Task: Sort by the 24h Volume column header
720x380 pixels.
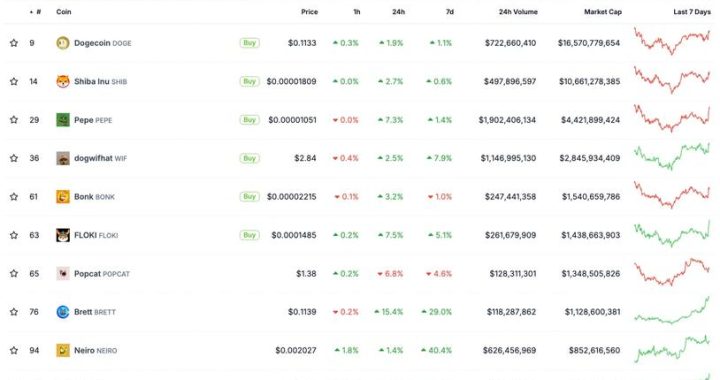Action: [518, 12]
